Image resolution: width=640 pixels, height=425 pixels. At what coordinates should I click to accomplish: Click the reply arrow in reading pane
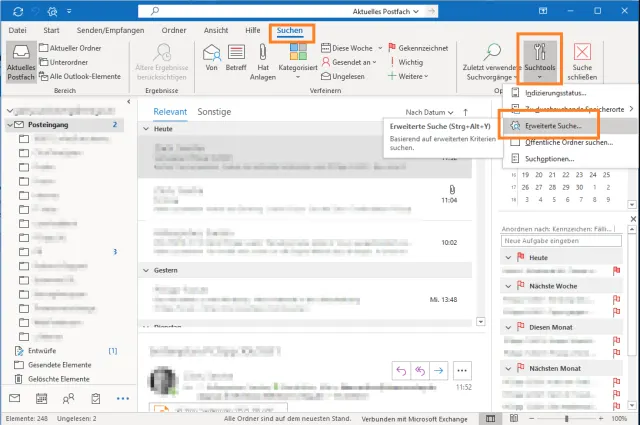402,369
